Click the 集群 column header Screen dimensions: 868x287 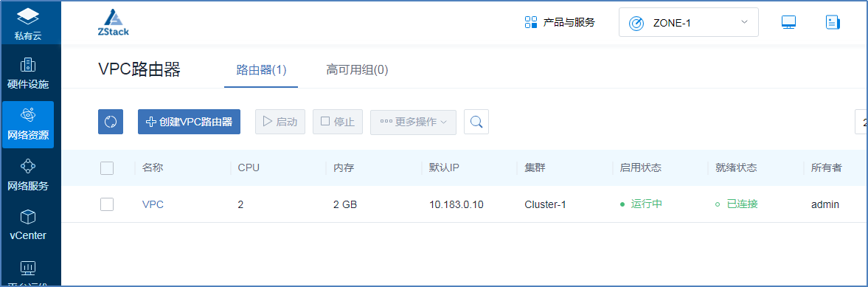[x=535, y=168]
